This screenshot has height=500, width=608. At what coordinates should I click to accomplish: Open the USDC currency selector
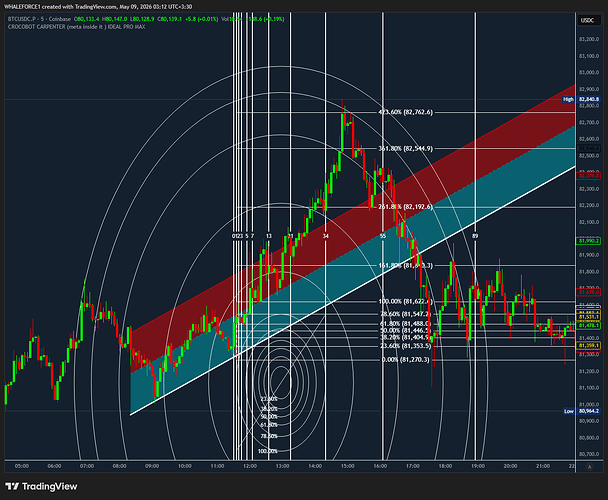tap(587, 20)
